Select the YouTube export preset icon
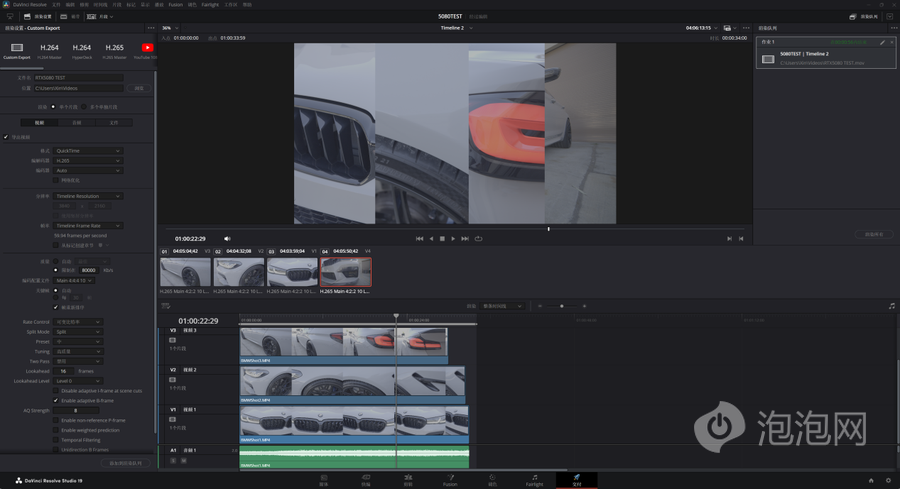The image size is (900, 489). [147, 48]
